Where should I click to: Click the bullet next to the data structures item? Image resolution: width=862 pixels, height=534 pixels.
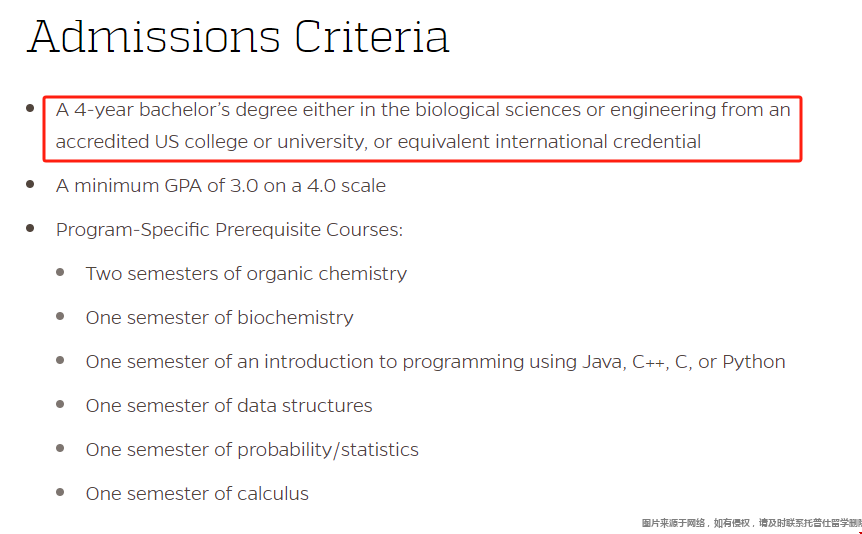(x=60, y=404)
